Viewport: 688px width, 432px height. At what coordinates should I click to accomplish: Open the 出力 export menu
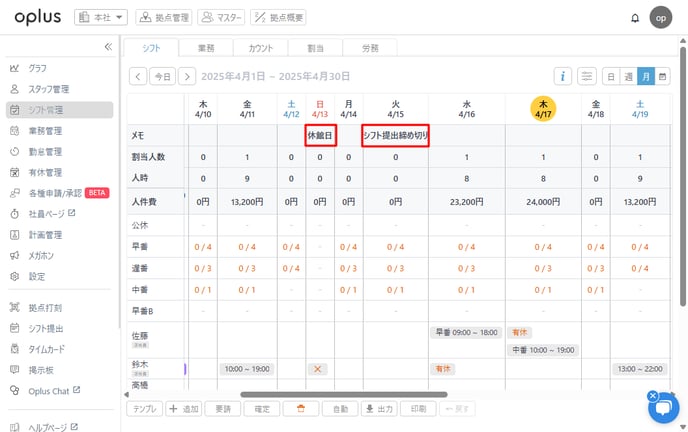click(378, 408)
